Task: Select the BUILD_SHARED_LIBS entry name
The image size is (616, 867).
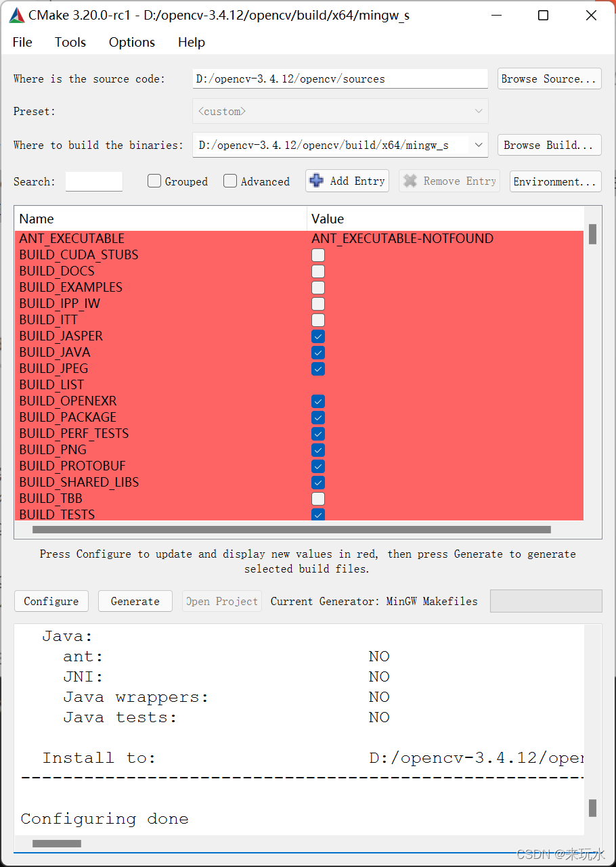Action: (79, 482)
